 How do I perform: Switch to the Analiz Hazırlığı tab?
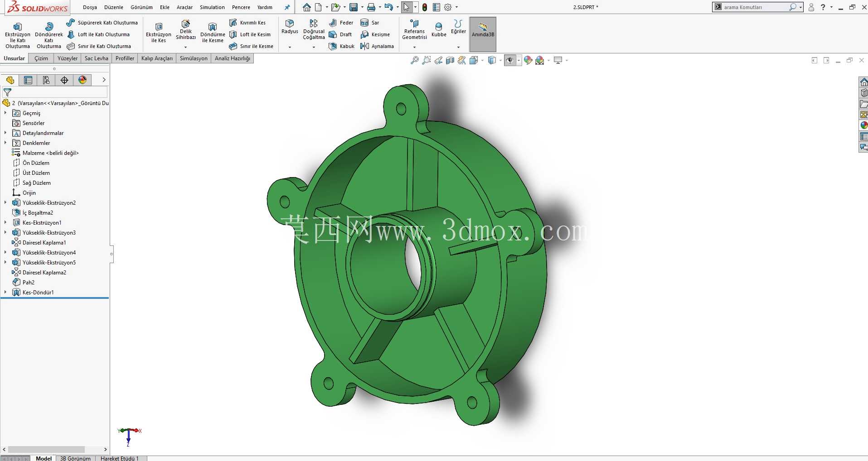(233, 58)
